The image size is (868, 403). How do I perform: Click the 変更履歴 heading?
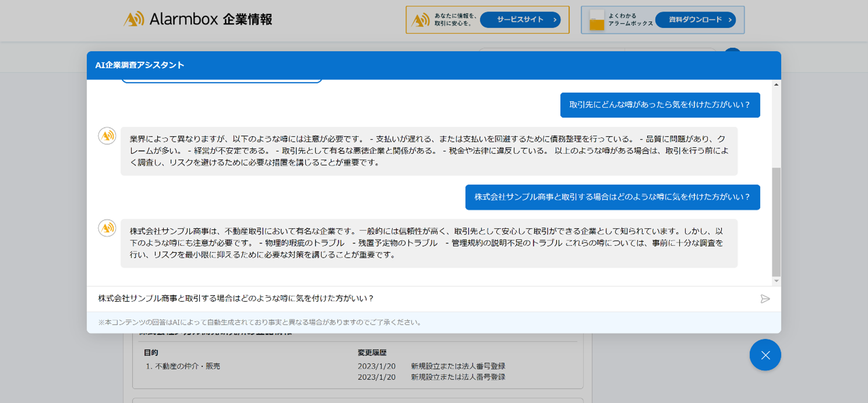click(372, 353)
